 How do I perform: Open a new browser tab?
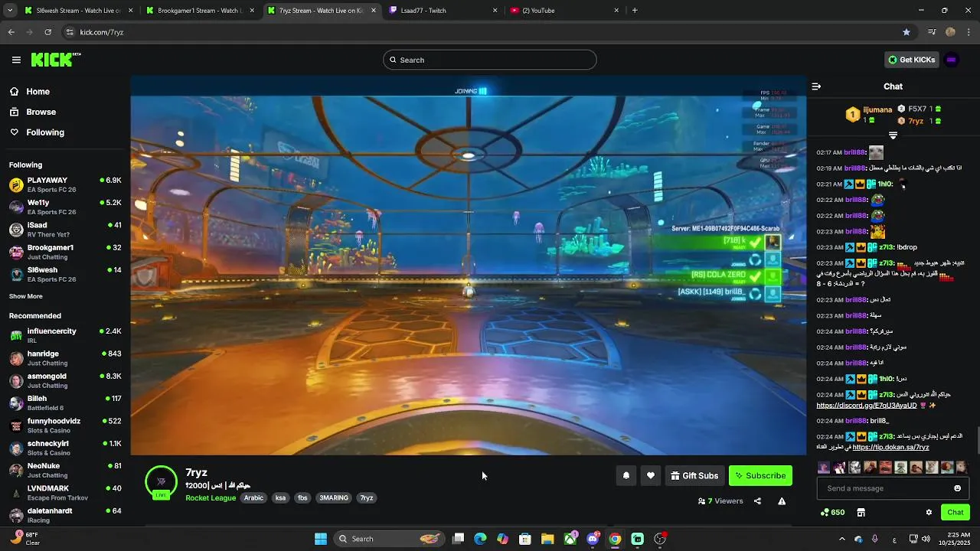pos(635,11)
